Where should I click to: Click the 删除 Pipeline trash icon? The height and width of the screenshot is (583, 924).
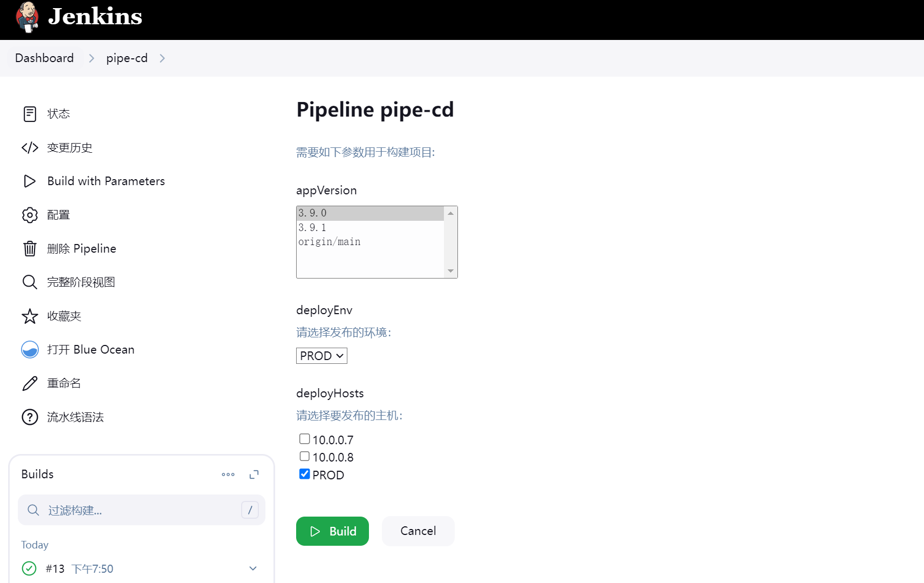pos(30,248)
